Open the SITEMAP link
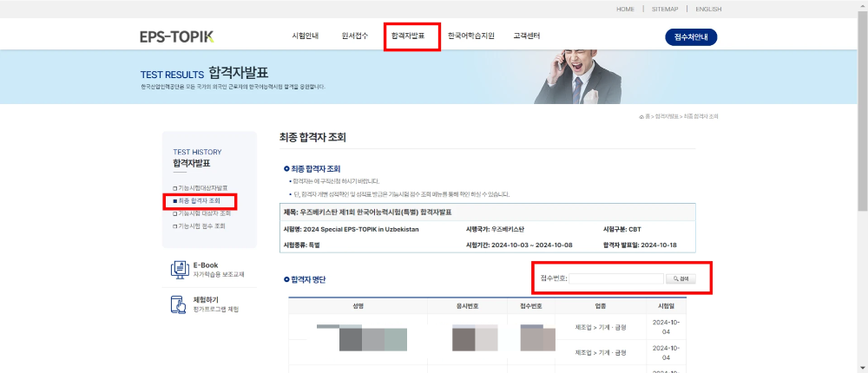868x373 pixels. pyautogui.click(x=665, y=9)
